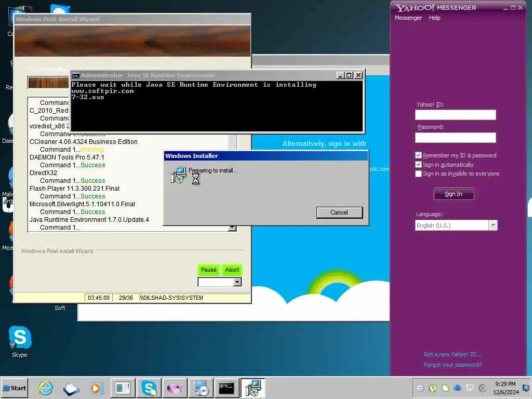The image size is (532, 399).
Task: Click Forgot your password link
Action: click(x=453, y=365)
